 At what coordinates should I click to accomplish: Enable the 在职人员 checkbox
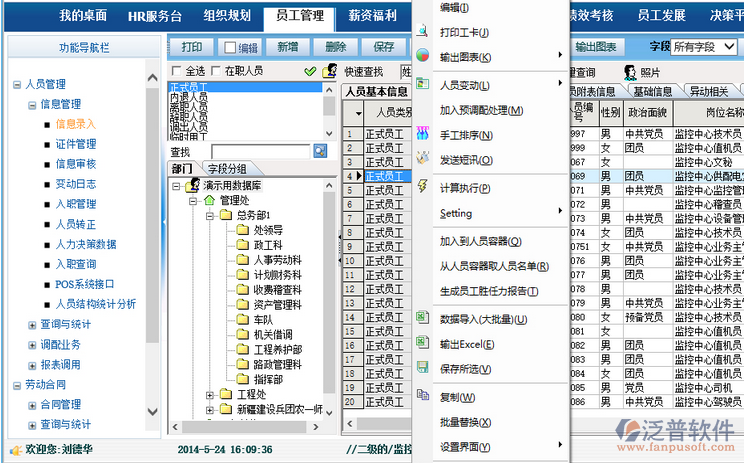click(216, 72)
